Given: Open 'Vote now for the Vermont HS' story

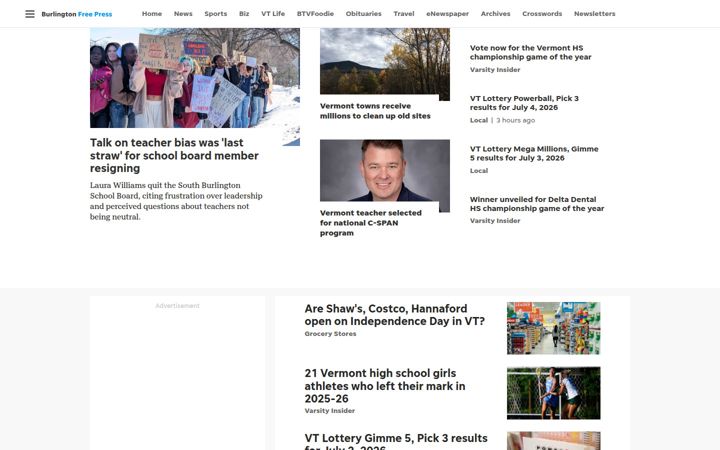Looking at the screenshot, I should 530,52.
